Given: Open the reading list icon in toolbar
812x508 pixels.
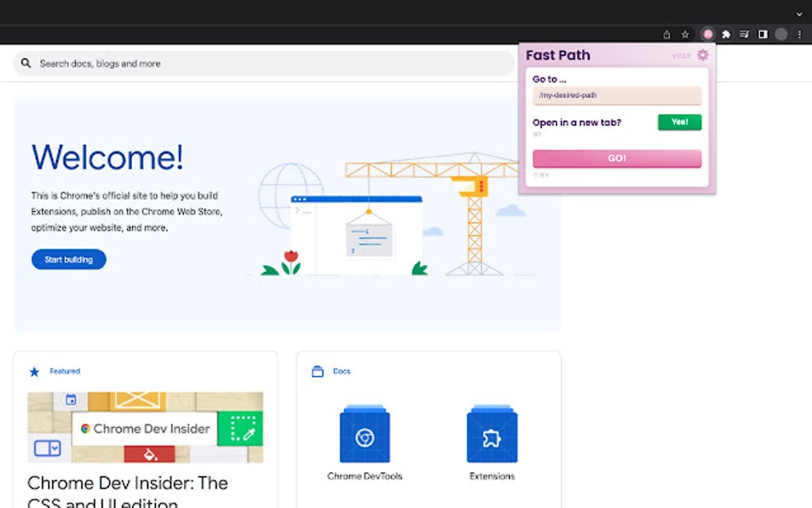Looking at the screenshot, I should (x=744, y=34).
